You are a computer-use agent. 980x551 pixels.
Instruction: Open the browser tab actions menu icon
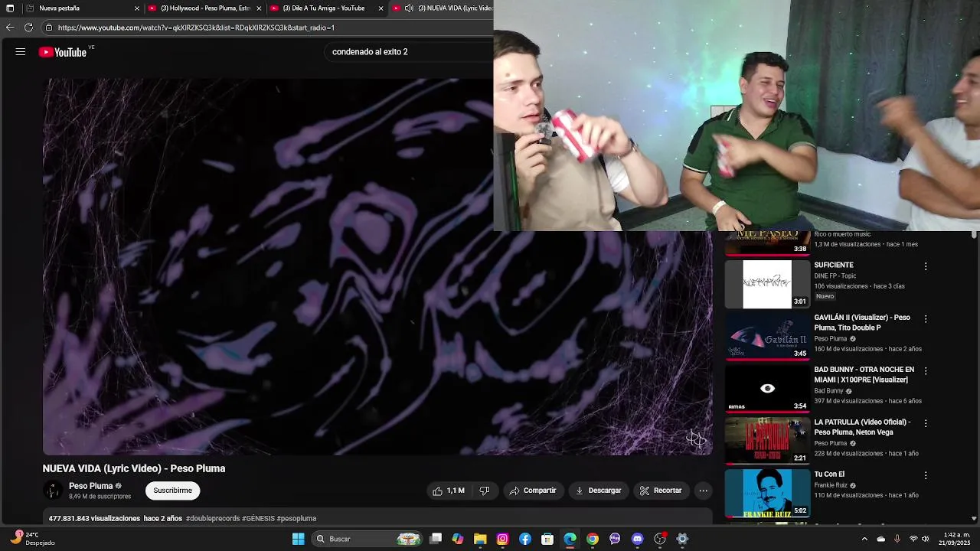(x=10, y=8)
